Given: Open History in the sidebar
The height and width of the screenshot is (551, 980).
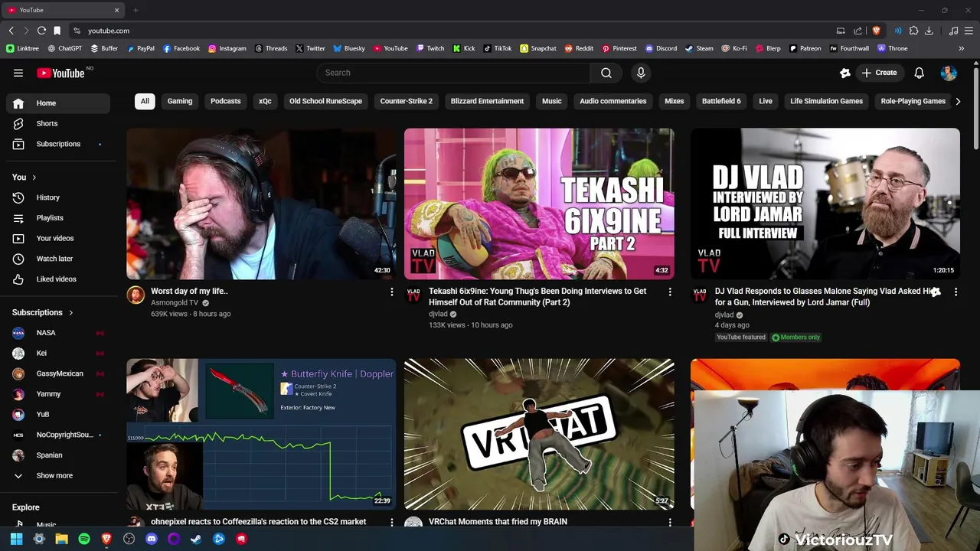Looking at the screenshot, I should 57,197.
